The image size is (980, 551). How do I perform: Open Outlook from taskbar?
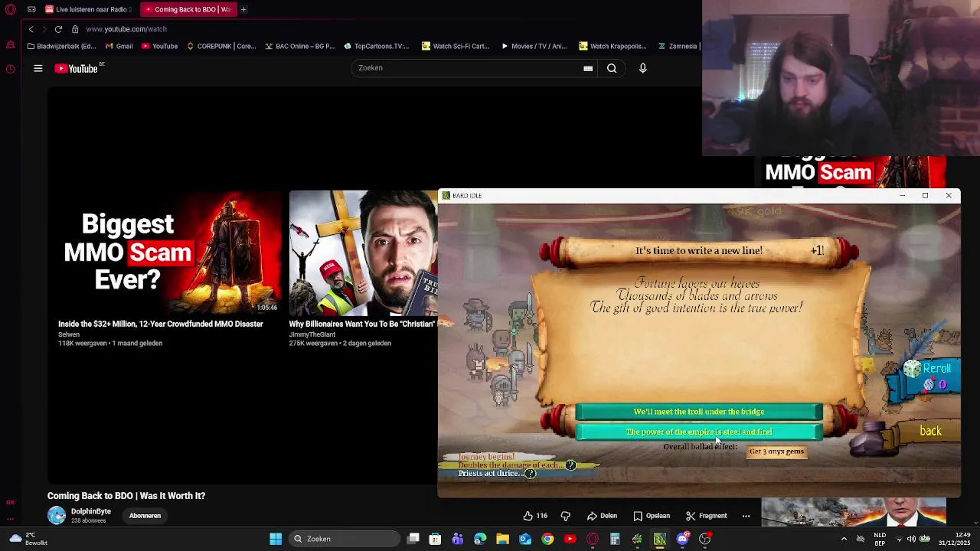pyautogui.click(x=525, y=539)
